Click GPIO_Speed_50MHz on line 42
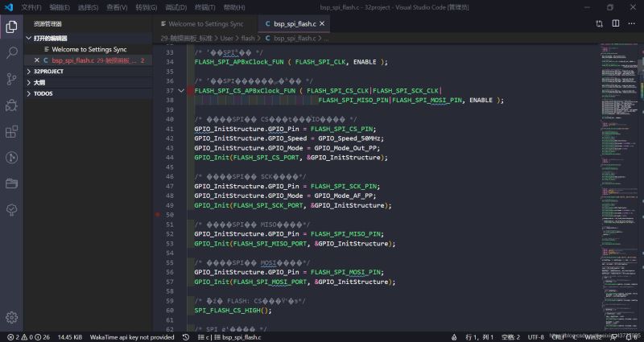Image resolution: width=644 pixels, height=342 pixels. (349, 138)
